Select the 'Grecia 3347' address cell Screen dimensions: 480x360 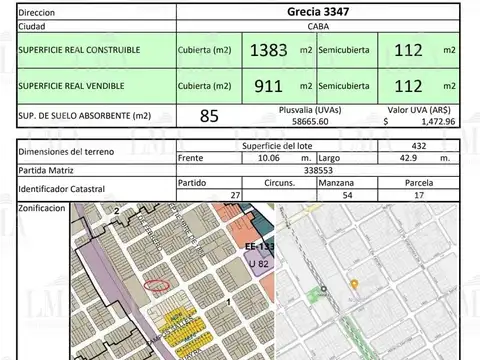click(x=318, y=12)
